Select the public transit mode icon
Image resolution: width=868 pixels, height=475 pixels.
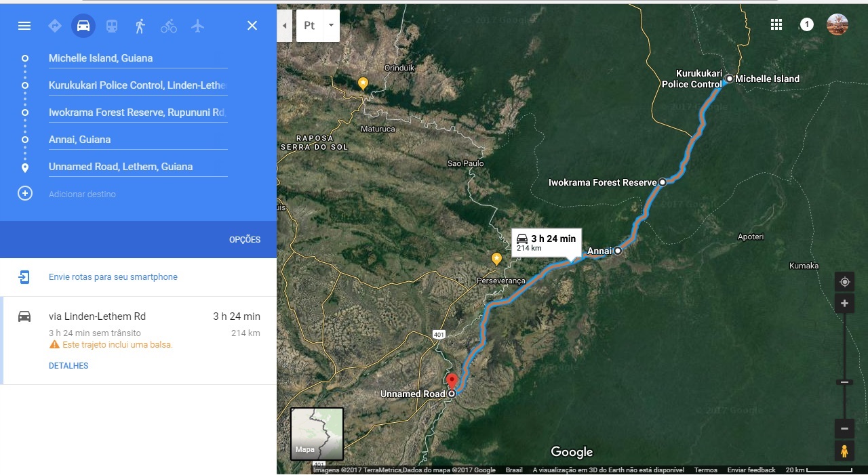(112, 26)
